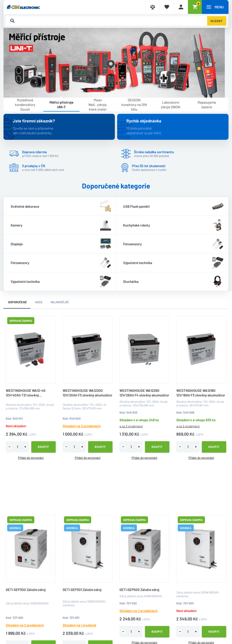Screen dimensions: 232x644
Task: Select the Laboratorní zdroje OWON slide tab
Action: 170,105
